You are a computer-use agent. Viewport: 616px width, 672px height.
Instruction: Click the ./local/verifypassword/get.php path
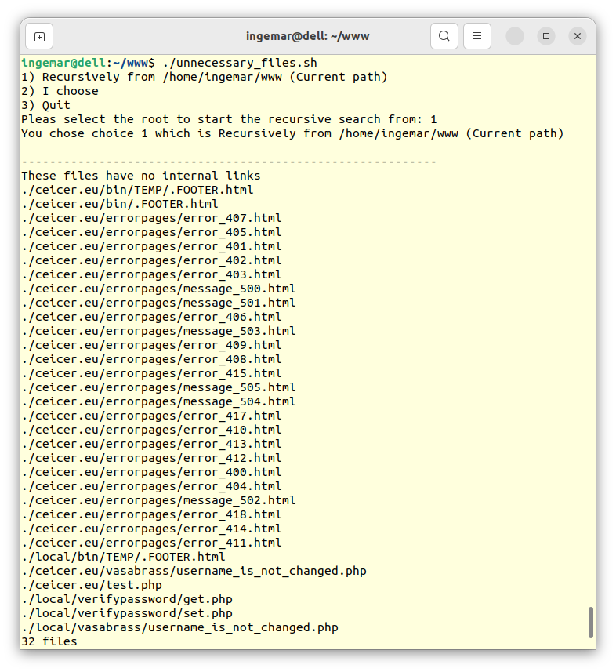pyautogui.click(x=127, y=599)
